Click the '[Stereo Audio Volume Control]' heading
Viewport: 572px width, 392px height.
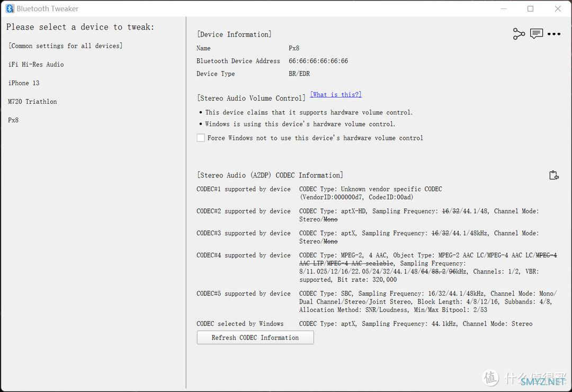pyautogui.click(x=251, y=98)
